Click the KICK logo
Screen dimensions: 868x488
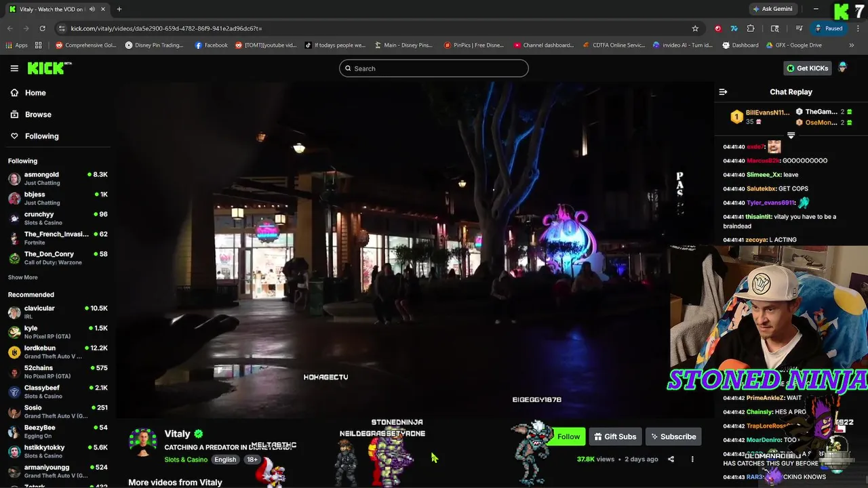[x=49, y=68]
